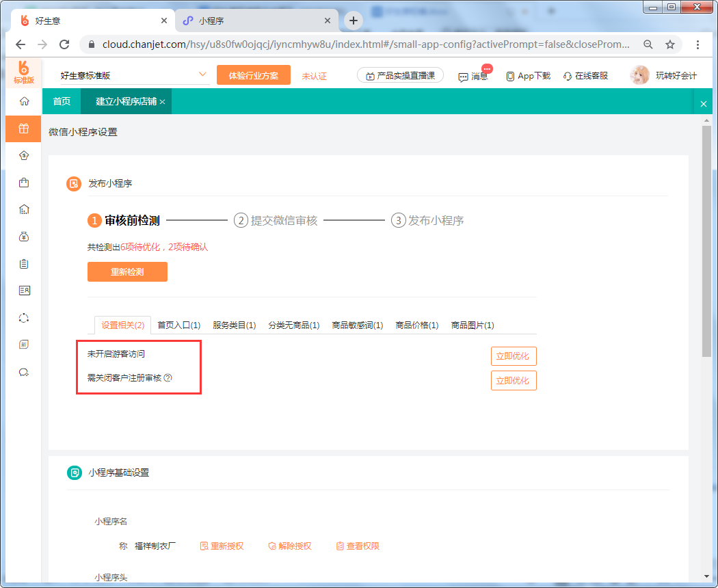
Task: Click the 查看权限 link
Action: pos(358,546)
